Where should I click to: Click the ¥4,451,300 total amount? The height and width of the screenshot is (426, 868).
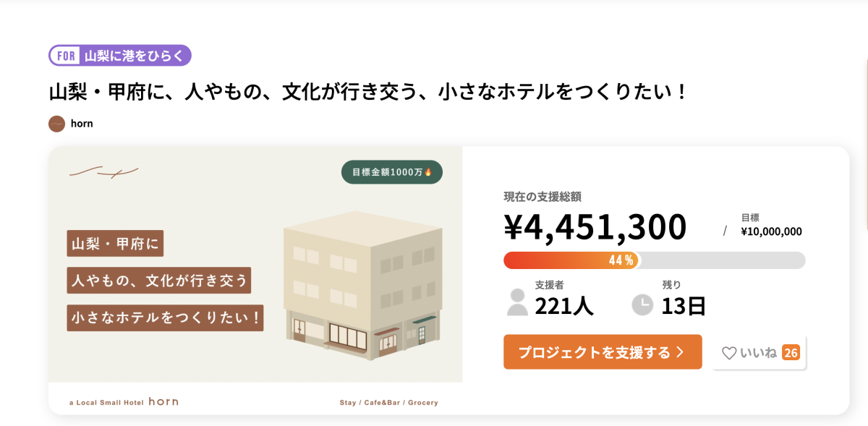(595, 227)
